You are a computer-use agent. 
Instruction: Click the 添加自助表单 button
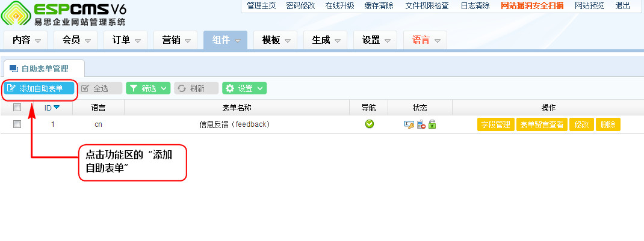(40, 88)
